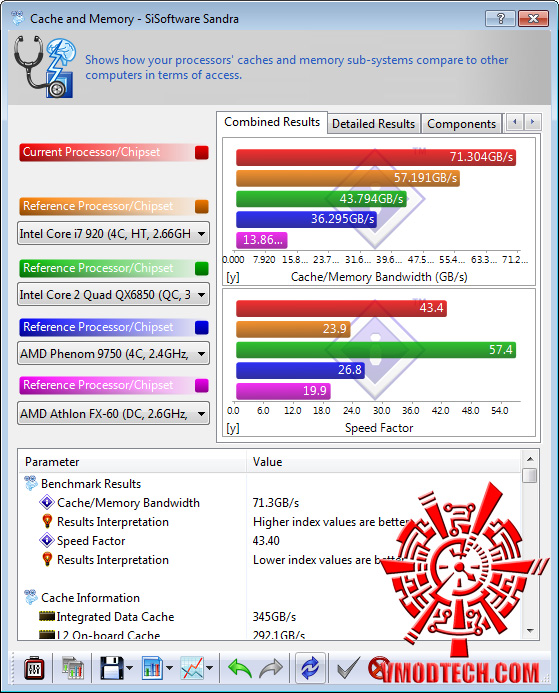The image size is (559, 693).
Task: Toggle the blue Reference Processor swatch
Action: [202, 327]
